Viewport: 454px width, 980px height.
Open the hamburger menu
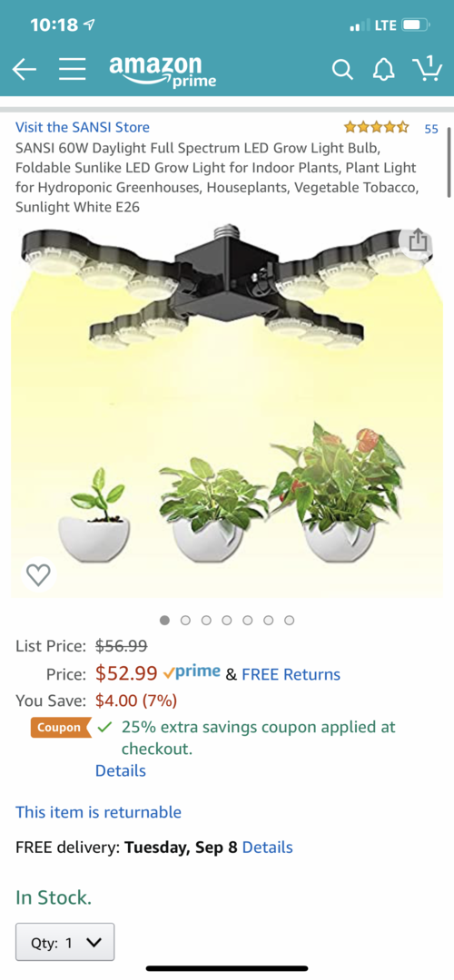click(x=73, y=69)
